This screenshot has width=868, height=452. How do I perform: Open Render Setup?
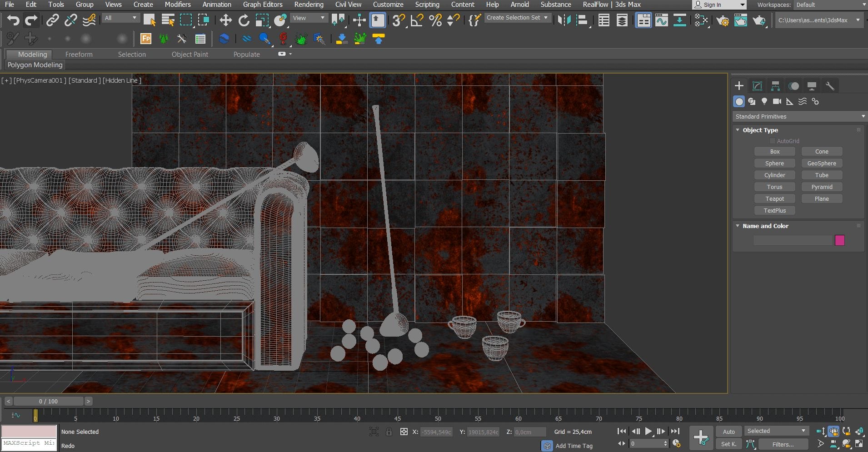coord(723,20)
